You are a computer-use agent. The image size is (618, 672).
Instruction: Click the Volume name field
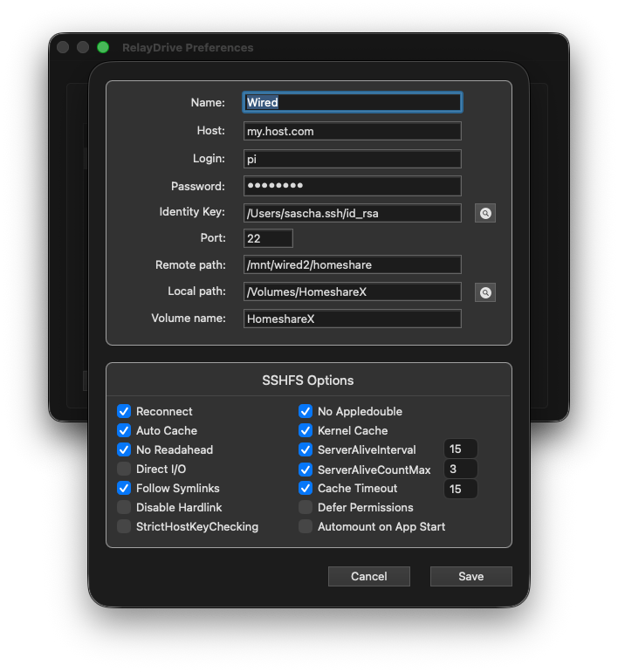(x=352, y=319)
